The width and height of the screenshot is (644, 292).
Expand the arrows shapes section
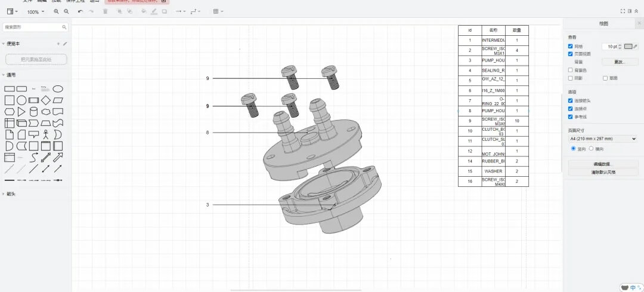4,193
